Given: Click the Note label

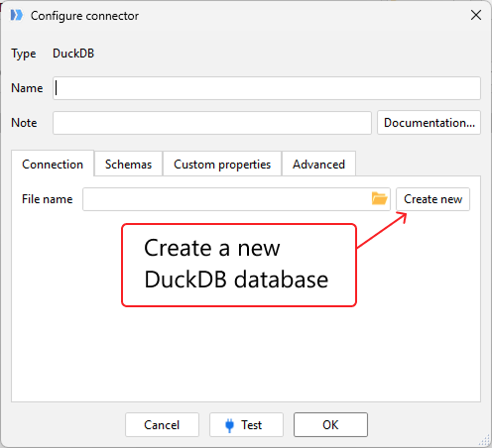Looking at the screenshot, I should 24,123.
